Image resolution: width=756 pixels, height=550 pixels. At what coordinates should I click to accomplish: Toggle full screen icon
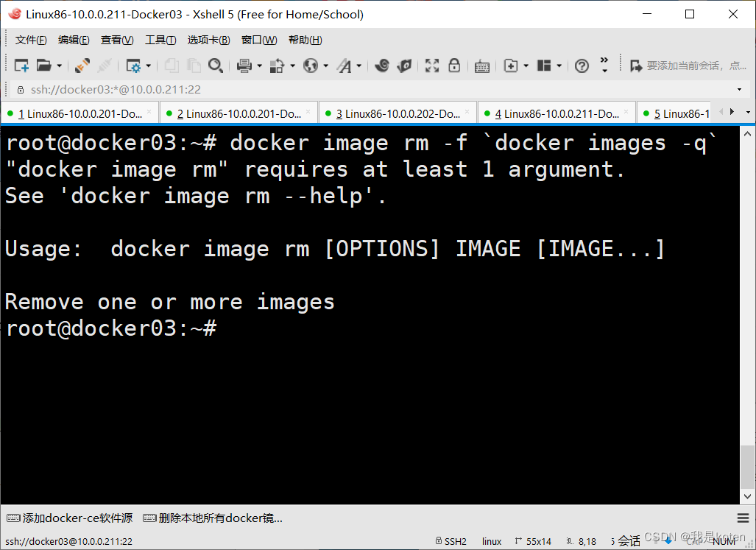click(432, 66)
